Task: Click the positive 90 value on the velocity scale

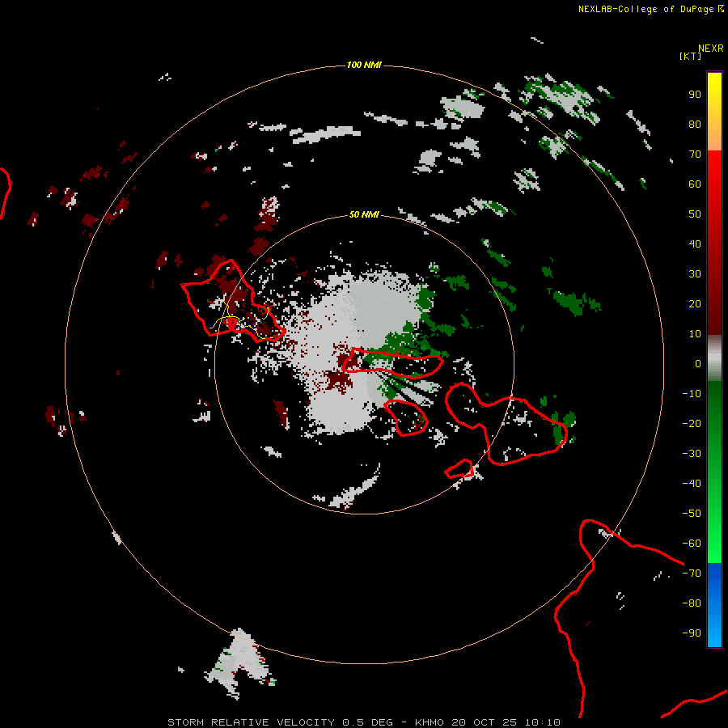Action: click(x=695, y=95)
